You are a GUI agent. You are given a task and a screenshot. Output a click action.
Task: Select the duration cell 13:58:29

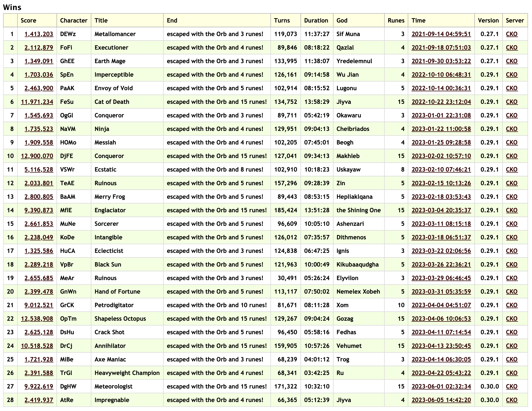pyautogui.click(x=317, y=102)
